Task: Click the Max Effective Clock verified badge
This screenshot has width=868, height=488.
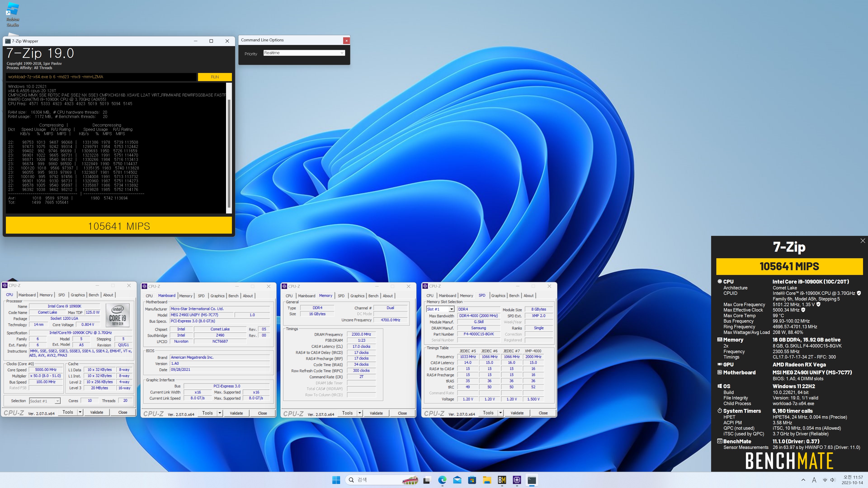Action: (803, 310)
